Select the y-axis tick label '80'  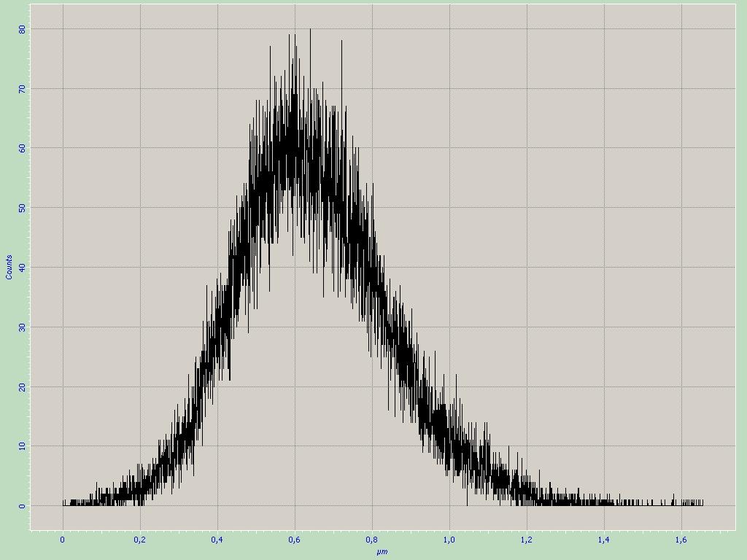click(x=21, y=29)
